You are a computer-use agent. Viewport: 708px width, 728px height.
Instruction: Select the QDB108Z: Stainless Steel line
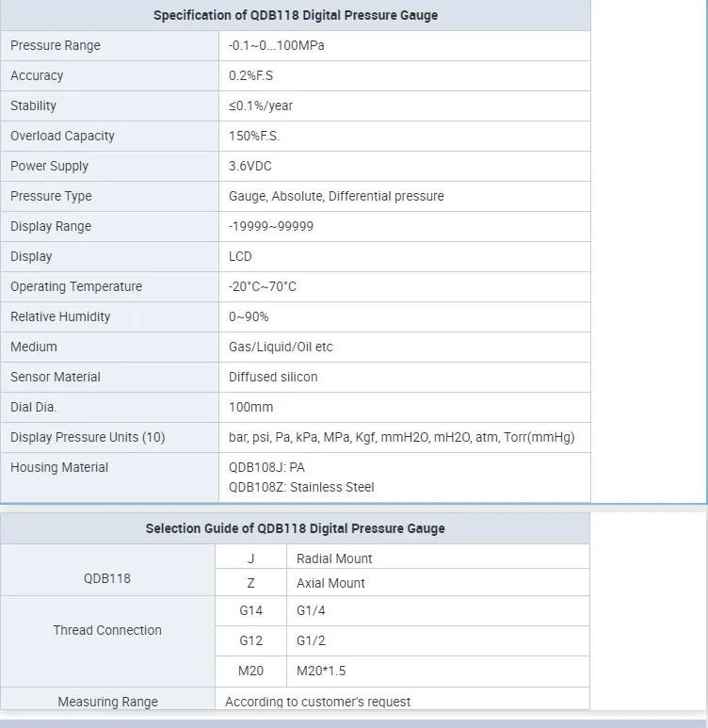click(301, 487)
